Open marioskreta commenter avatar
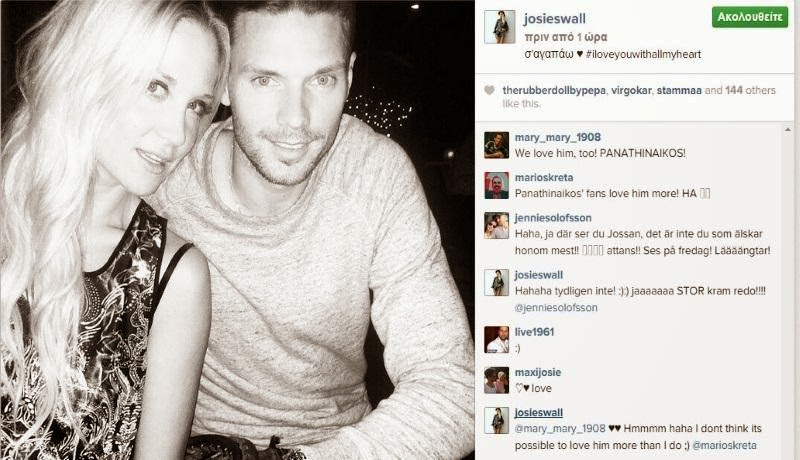Image resolution: width=800 pixels, height=460 pixels. point(496,185)
